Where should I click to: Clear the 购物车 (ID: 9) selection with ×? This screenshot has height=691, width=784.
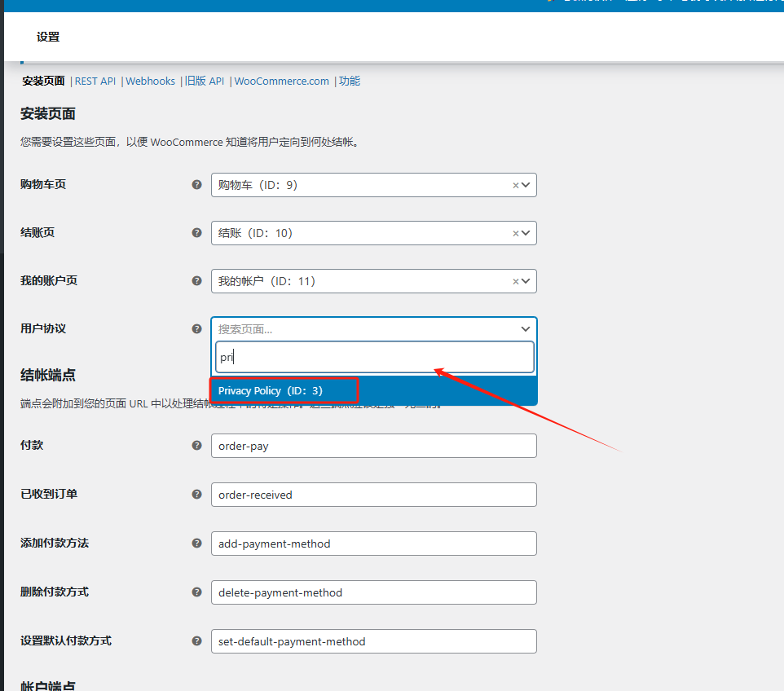515,186
